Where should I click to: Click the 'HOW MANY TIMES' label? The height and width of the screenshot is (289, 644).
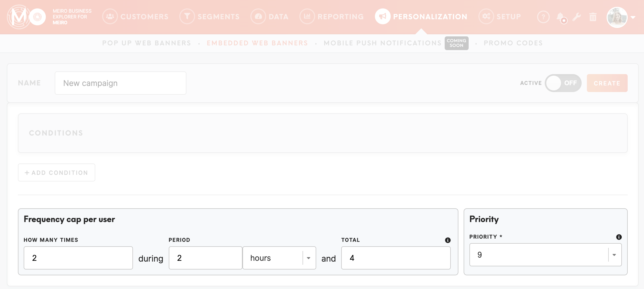(x=51, y=240)
